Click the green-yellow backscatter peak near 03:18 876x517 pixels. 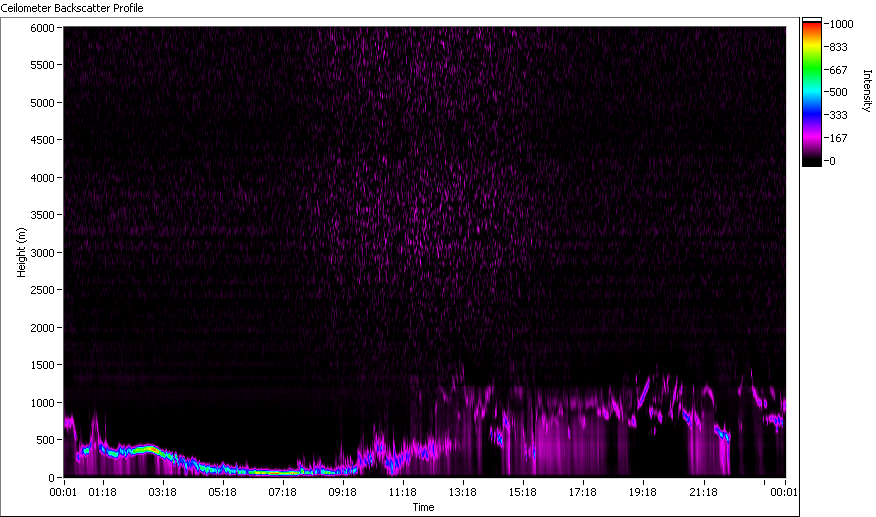pos(147,449)
